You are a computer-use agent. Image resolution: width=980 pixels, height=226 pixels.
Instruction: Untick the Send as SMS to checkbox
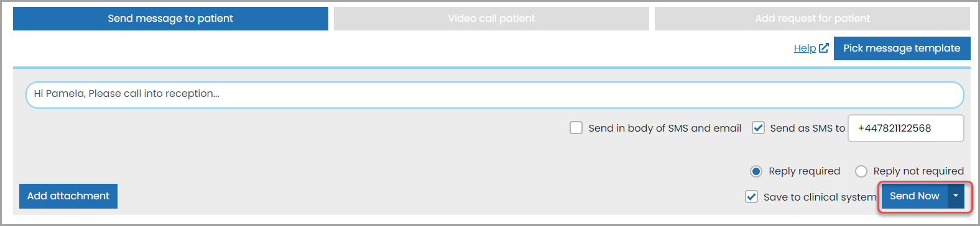tap(758, 128)
